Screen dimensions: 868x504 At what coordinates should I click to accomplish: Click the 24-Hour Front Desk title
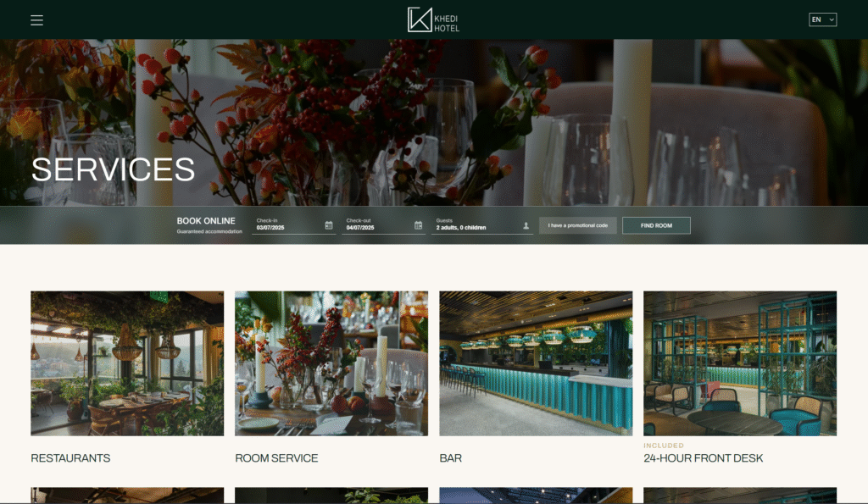tap(703, 458)
